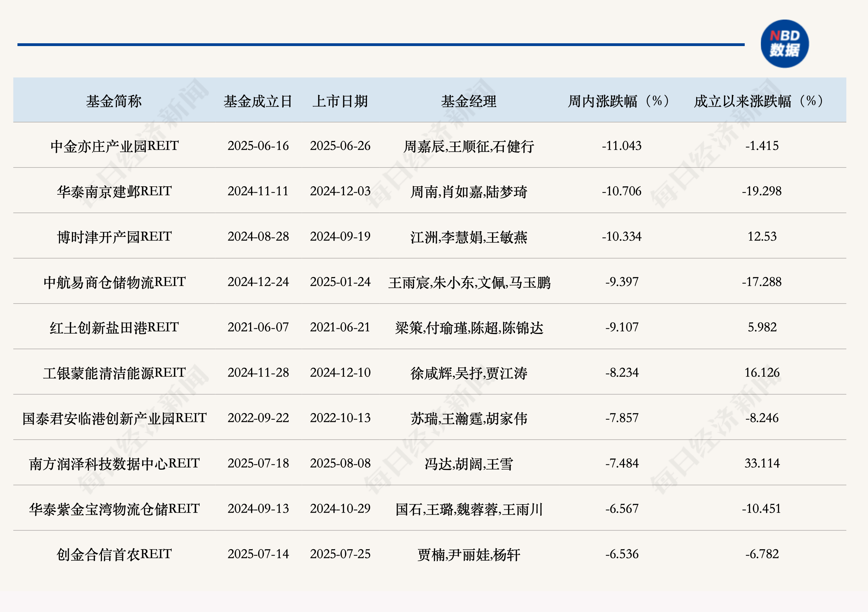Select listing date 2024-09-19
Screen dimensions: 868x612
(x=340, y=237)
